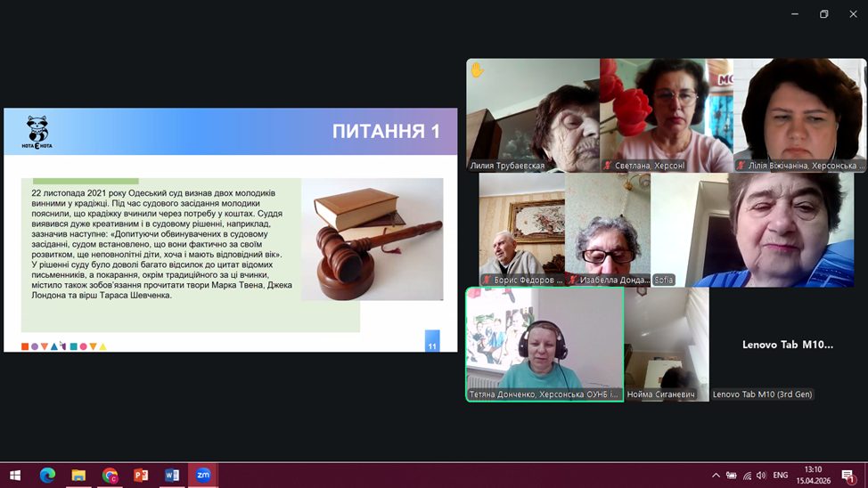
Task: Click the Zoom taskbar icon
Action: pyautogui.click(x=203, y=475)
